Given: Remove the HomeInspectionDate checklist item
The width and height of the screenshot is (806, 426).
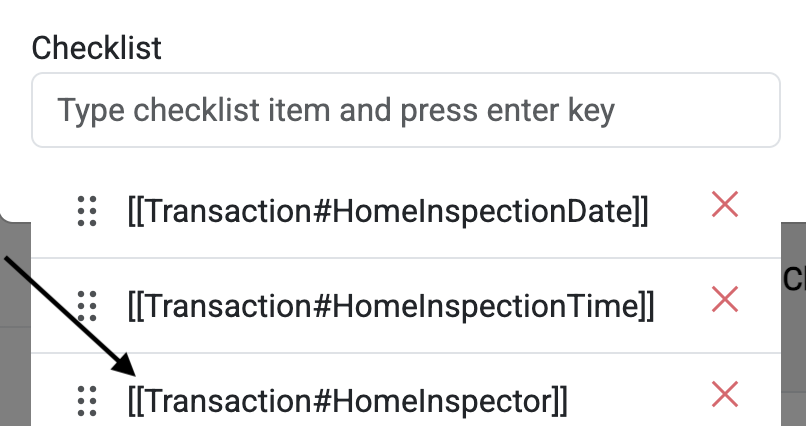Looking at the screenshot, I should tap(724, 205).
